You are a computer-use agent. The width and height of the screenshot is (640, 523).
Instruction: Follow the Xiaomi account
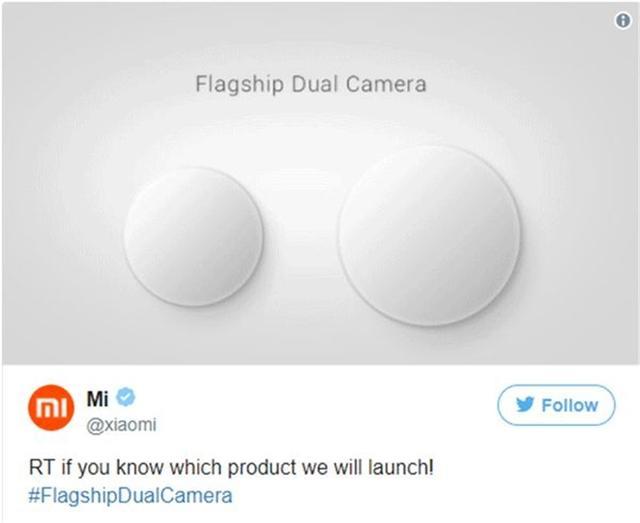coord(556,405)
